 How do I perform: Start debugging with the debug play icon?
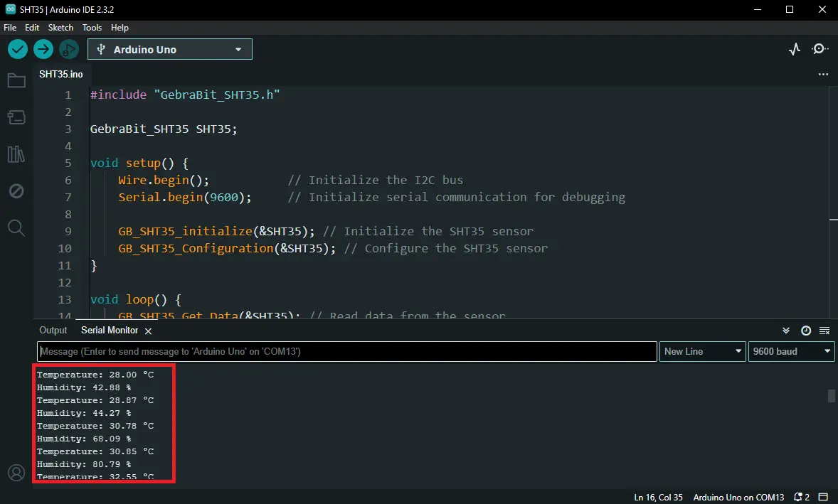tap(69, 50)
